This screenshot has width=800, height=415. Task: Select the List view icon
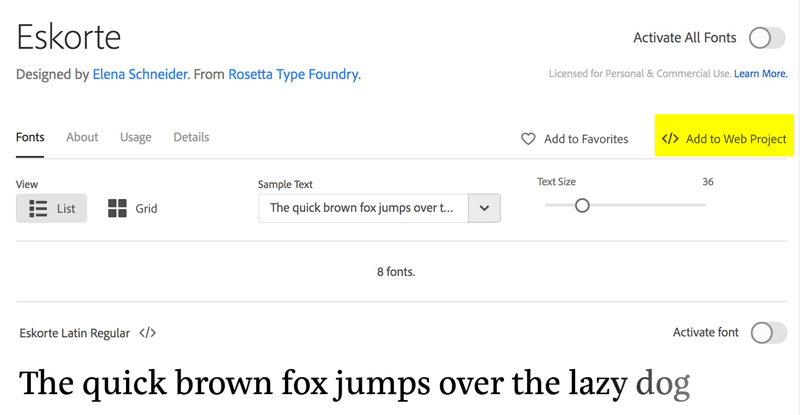click(38, 208)
